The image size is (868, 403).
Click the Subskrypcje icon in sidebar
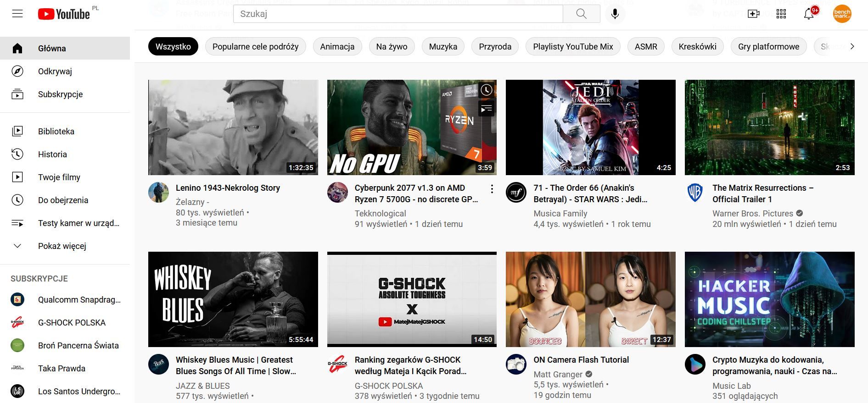pyautogui.click(x=17, y=94)
